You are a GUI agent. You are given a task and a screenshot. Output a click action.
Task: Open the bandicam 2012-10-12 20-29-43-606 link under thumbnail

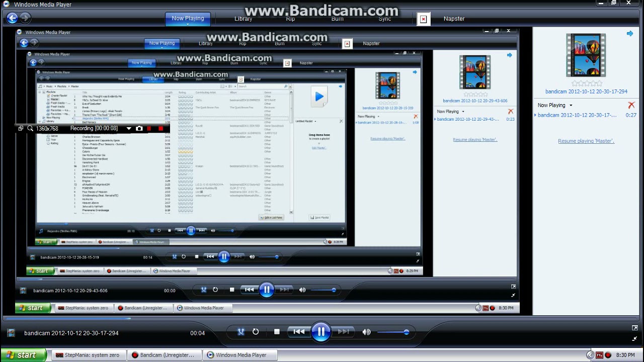tap(475, 101)
